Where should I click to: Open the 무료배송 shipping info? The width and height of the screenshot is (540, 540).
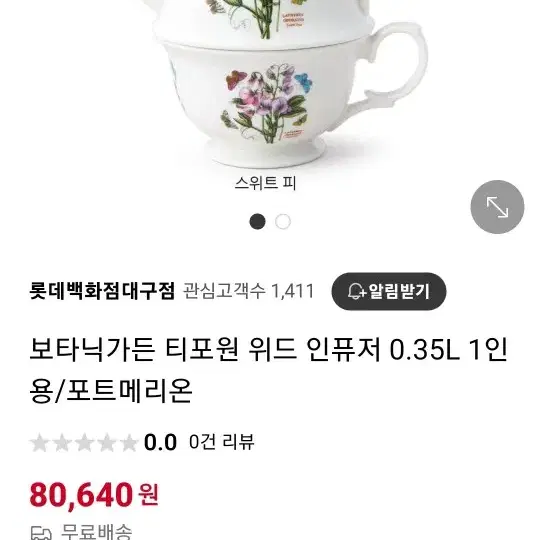click(96, 532)
